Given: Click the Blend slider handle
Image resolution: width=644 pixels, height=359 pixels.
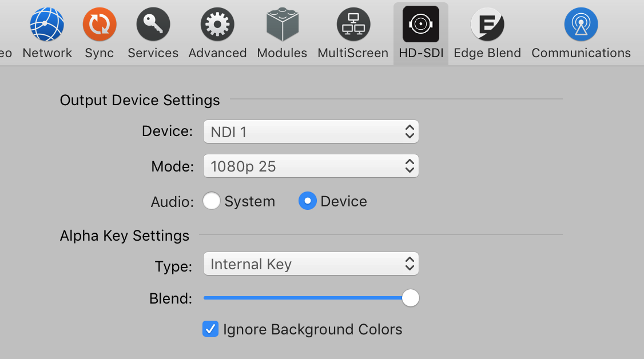Looking at the screenshot, I should 410,298.
